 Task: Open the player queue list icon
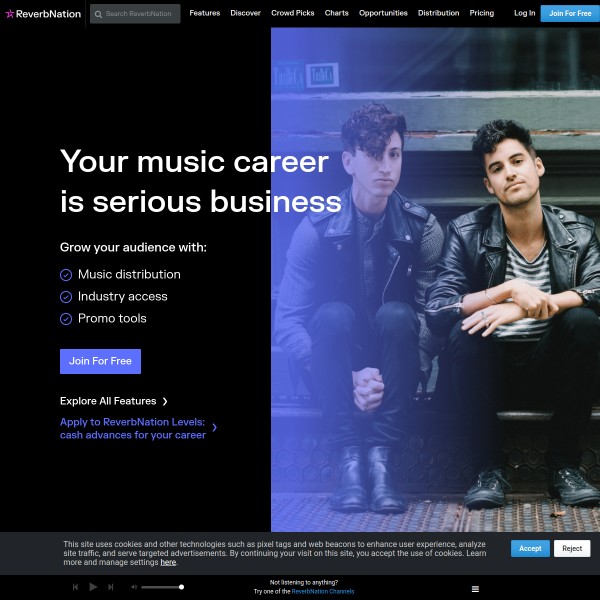475,589
